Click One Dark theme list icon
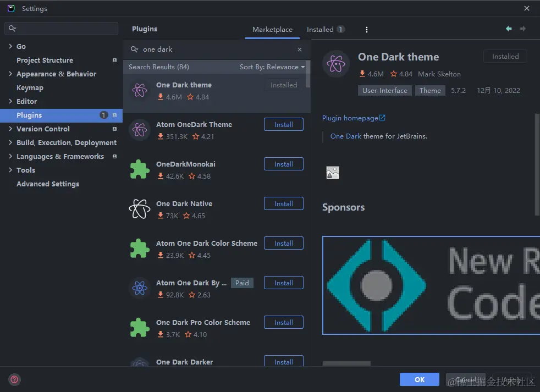This screenshot has width=540, height=392. [x=140, y=90]
